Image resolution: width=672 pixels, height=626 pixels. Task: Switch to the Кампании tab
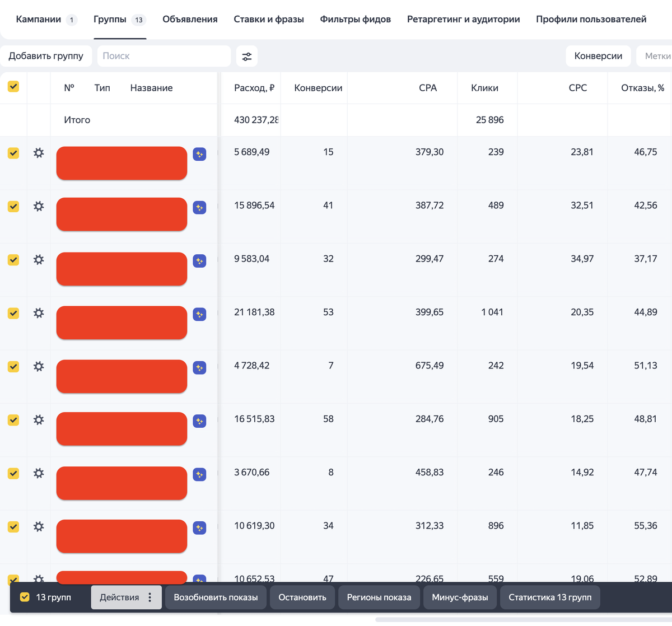(46, 20)
